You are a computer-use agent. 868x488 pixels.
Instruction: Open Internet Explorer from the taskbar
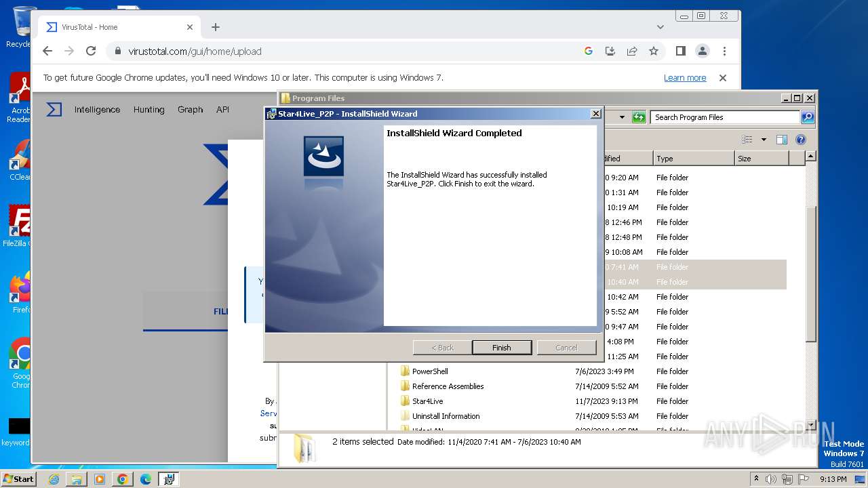[x=54, y=479]
